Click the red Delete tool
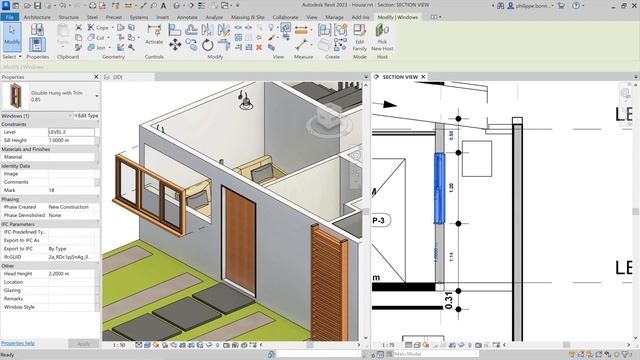The image size is (640, 360). [259, 48]
